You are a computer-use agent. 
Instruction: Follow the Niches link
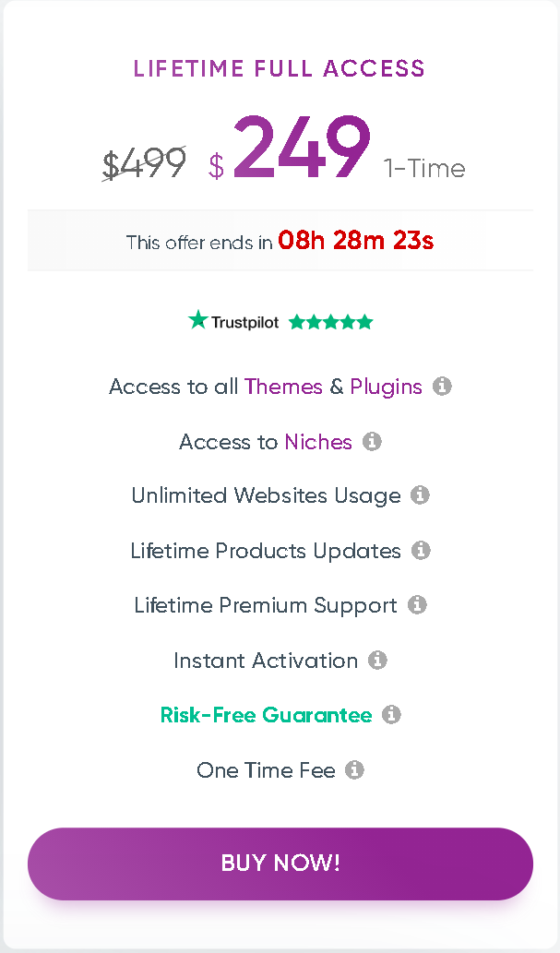click(x=318, y=442)
